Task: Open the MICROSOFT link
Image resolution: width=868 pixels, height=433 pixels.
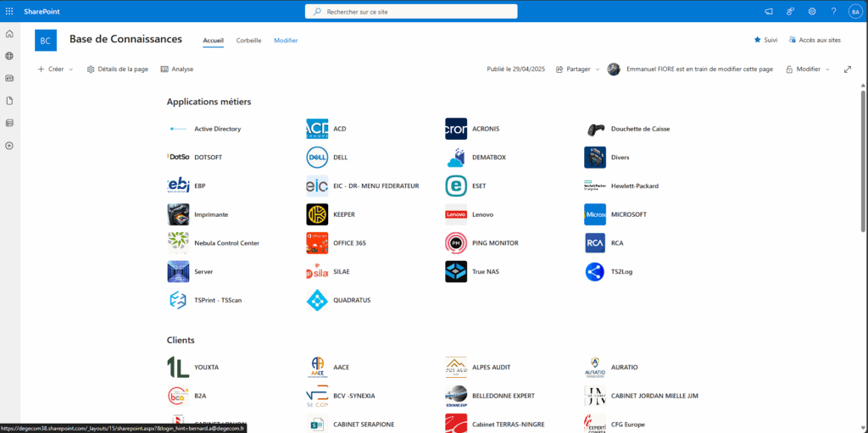Action: point(629,214)
